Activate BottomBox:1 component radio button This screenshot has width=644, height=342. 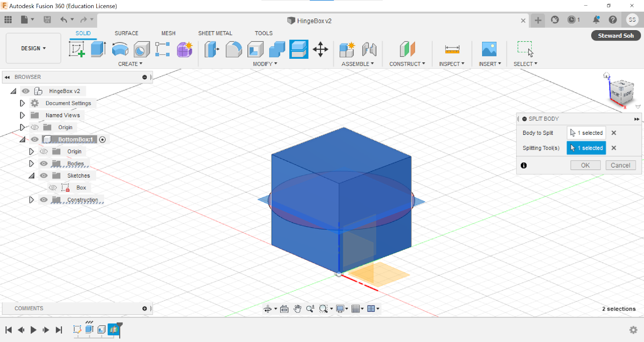pos(103,140)
